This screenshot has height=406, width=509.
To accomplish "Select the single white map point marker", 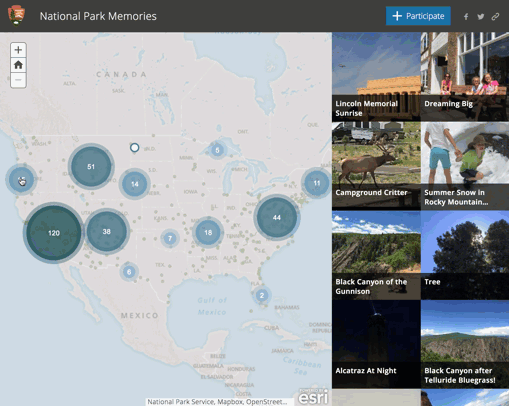I will tap(135, 147).
